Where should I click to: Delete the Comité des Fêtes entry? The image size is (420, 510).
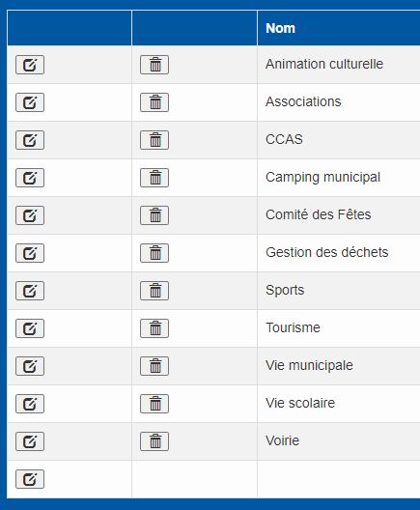pyautogui.click(x=154, y=215)
